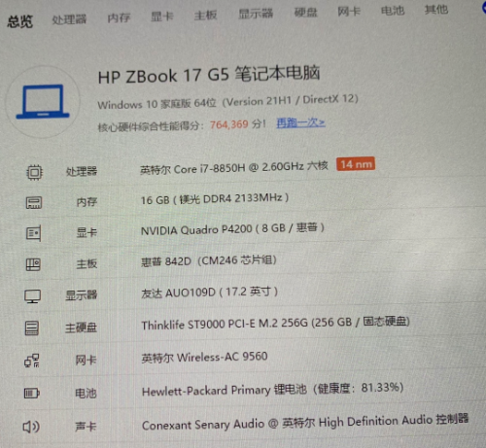Switch to the 内存 tab
The image size is (486, 448).
click(119, 17)
